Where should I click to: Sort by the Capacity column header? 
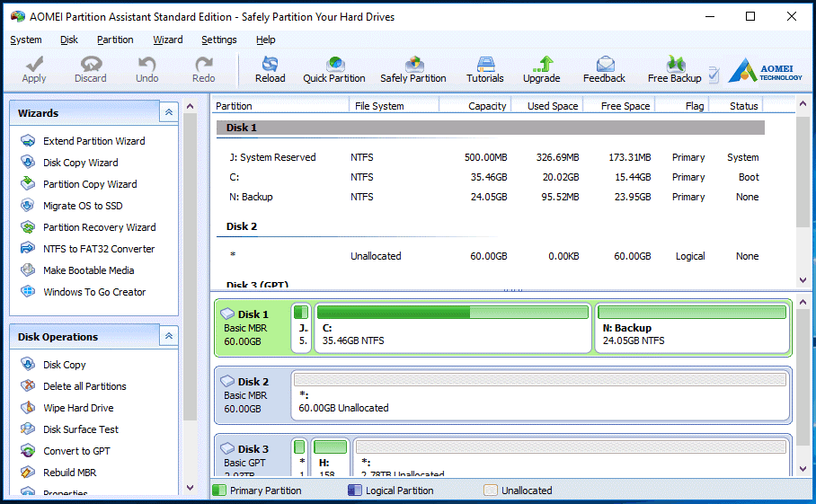[475, 106]
